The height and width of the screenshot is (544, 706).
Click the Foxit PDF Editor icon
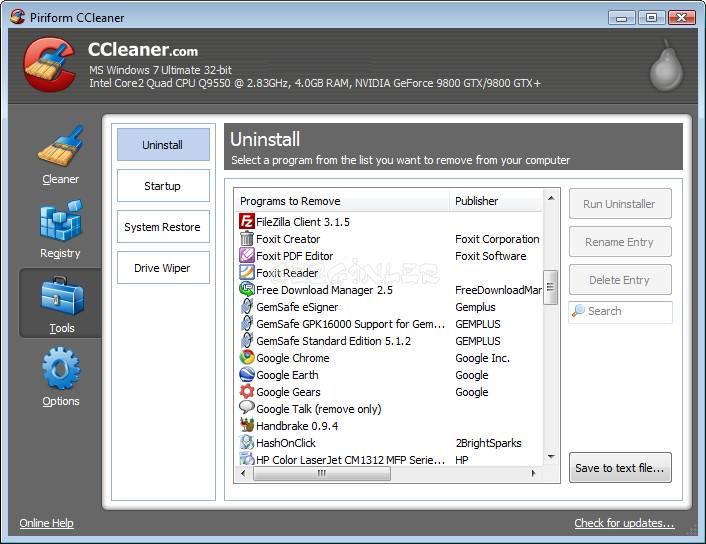(x=247, y=255)
